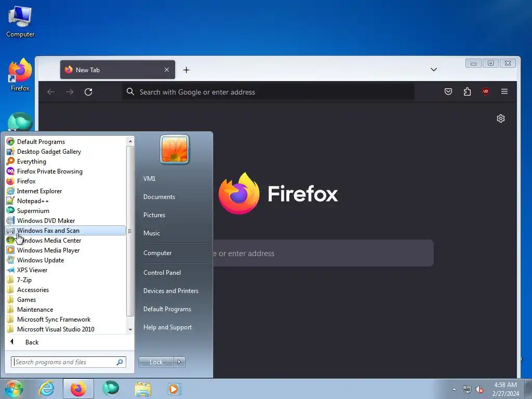Click the programs list scrollbar thumb

[x=130, y=231]
